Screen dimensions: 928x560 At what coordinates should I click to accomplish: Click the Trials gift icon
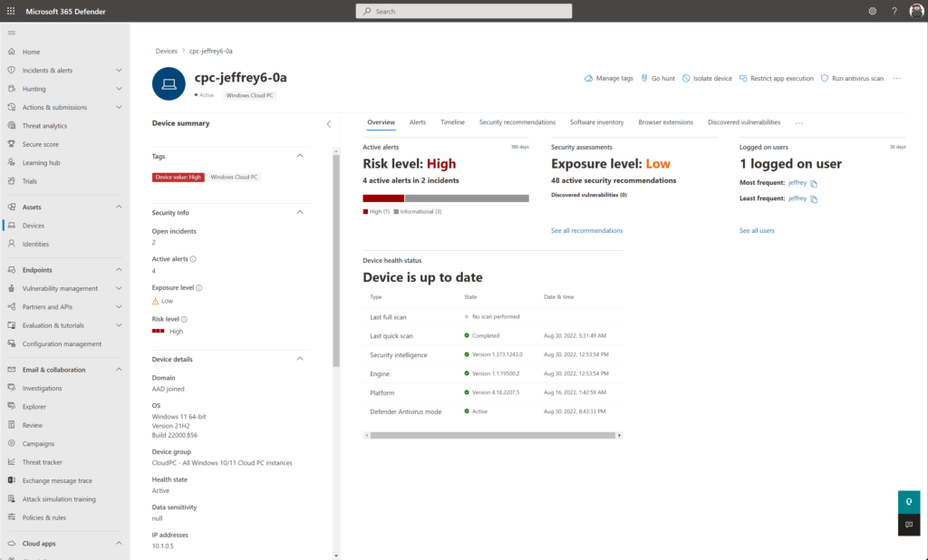pos(11,181)
